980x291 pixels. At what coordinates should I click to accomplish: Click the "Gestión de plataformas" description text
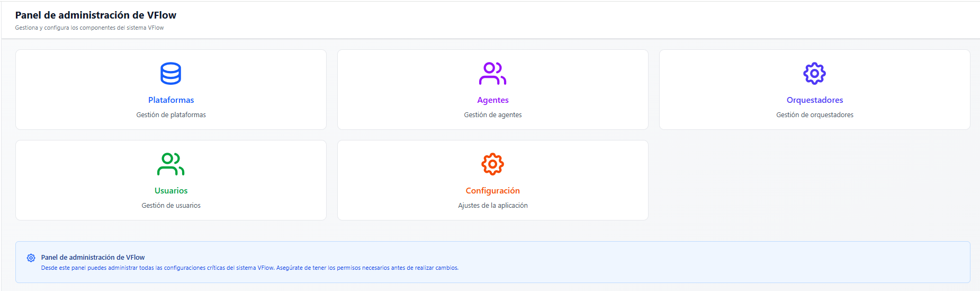171,115
